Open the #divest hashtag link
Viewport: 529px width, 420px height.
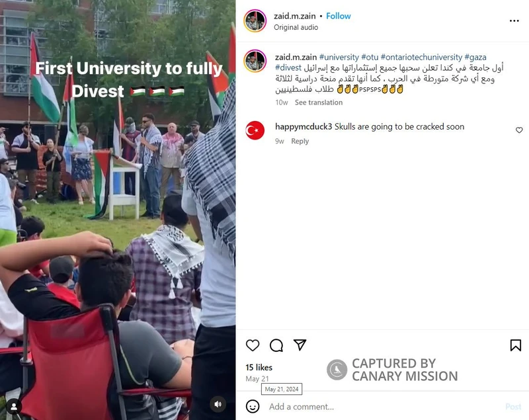tap(288, 67)
